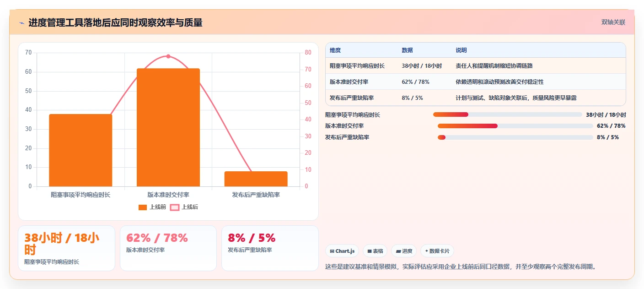Click 发布后严重缺陷率 in the table's first column
Image resolution: width=644 pixels, height=289 pixels.
point(352,98)
